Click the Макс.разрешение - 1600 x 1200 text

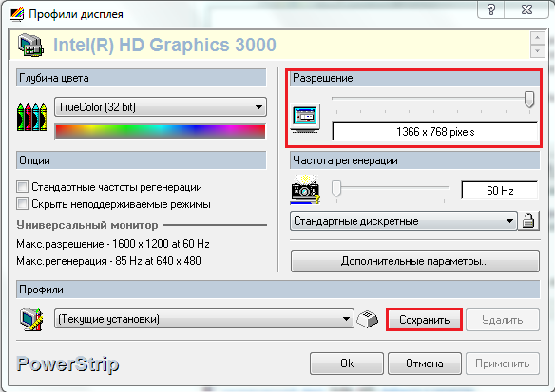[113, 244]
